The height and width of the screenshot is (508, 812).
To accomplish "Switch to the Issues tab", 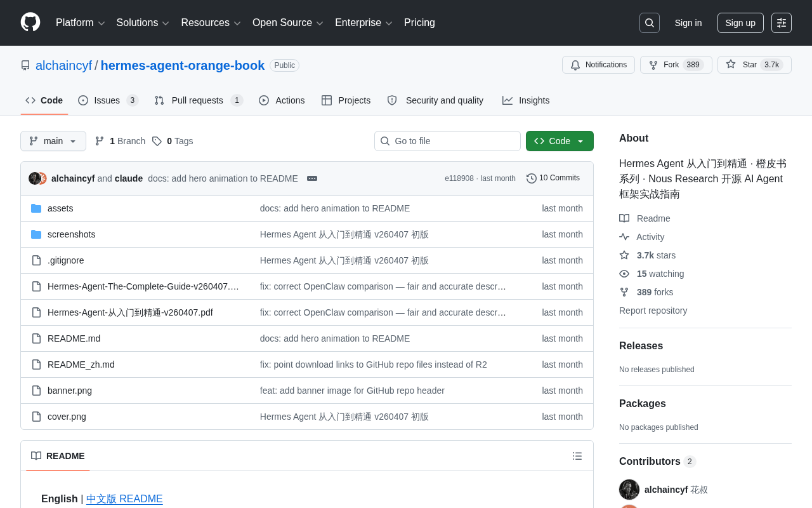I will click(108, 100).
